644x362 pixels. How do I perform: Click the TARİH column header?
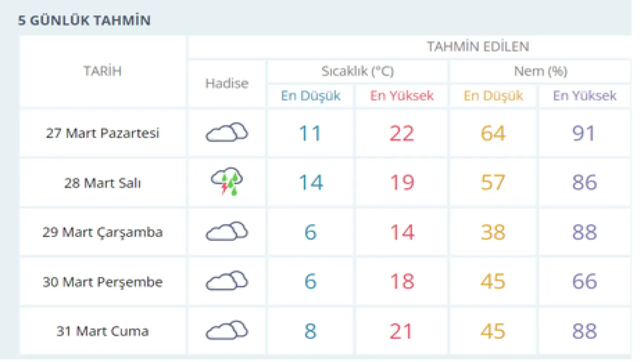pyautogui.click(x=103, y=71)
